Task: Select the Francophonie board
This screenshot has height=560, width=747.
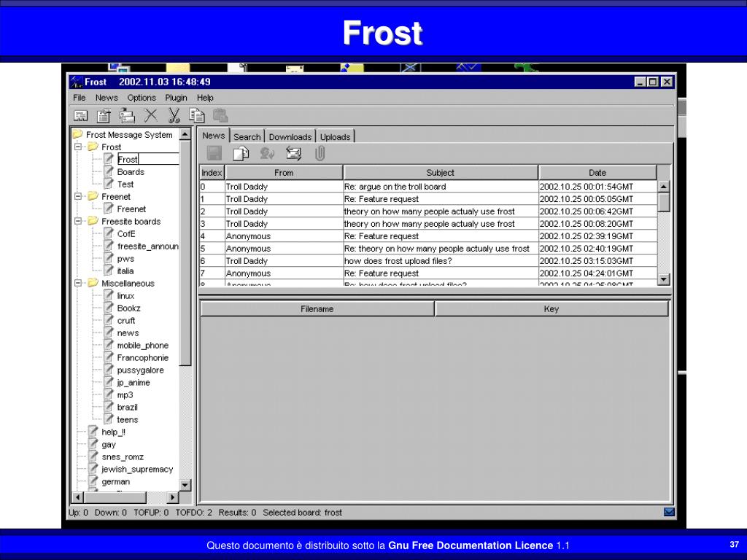Action: tap(143, 357)
